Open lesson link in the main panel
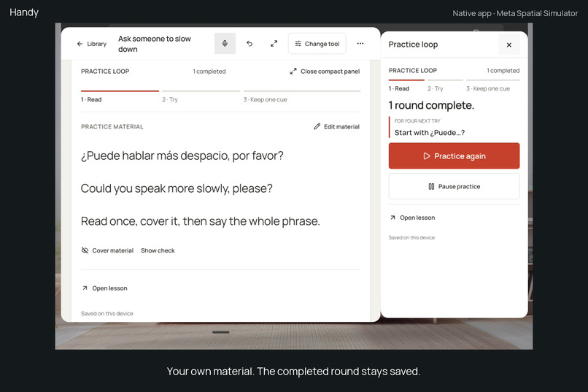This screenshot has width=588, height=392. click(104, 288)
